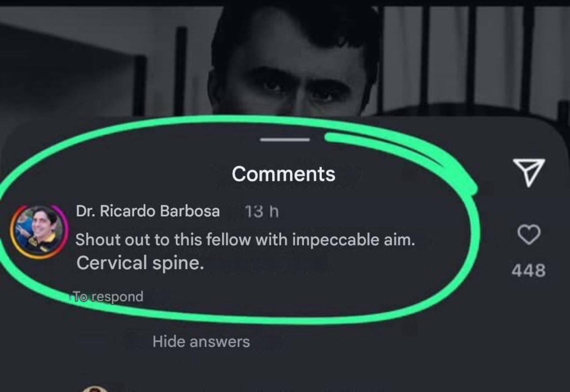The width and height of the screenshot is (570, 392).
Task: Like Dr. Ricardo Barbosa's comment with the heart
Action: click(529, 235)
